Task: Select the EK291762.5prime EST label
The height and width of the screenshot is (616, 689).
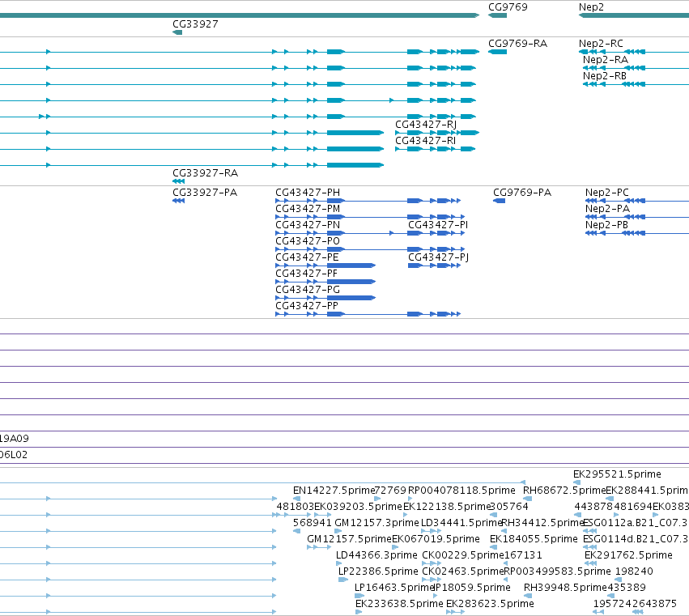Action: pos(628,556)
